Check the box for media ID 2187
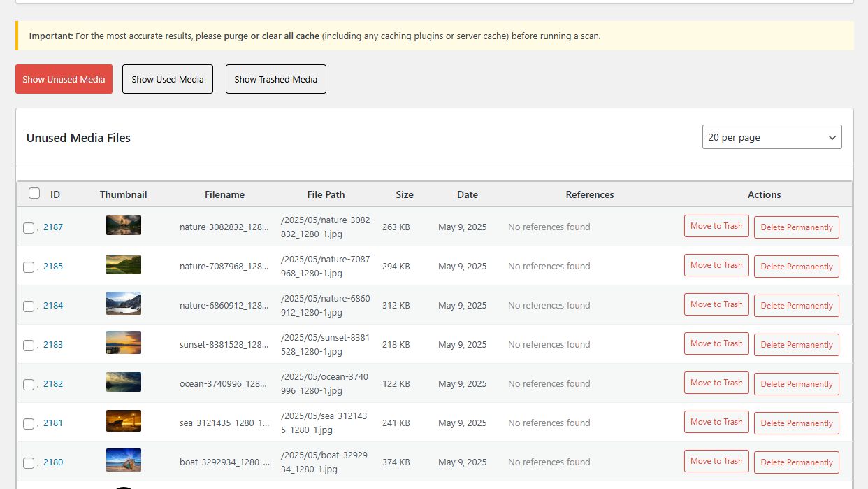 click(29, 227)
